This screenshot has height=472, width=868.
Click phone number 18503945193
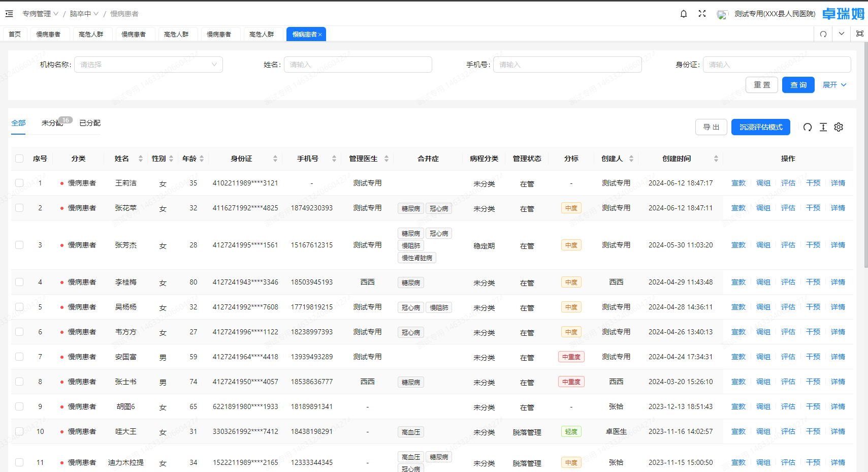pyautogui.click(x=312, y=282)
